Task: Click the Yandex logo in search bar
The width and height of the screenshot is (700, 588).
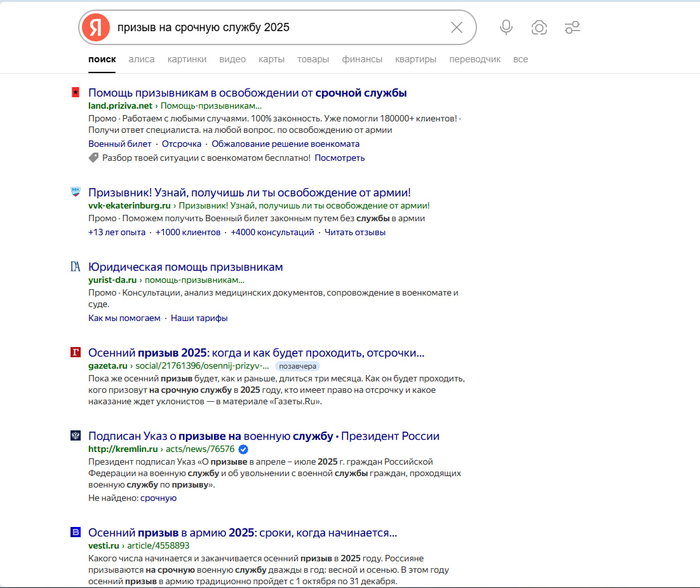Action: (x=96, y=27)
